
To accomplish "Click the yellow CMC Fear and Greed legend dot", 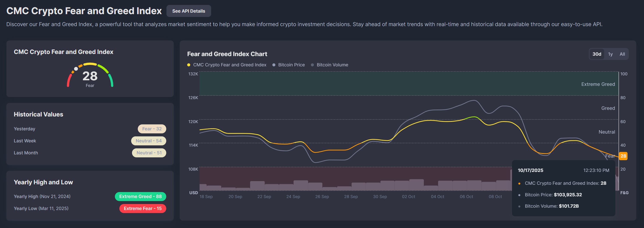I will [189, 65].
